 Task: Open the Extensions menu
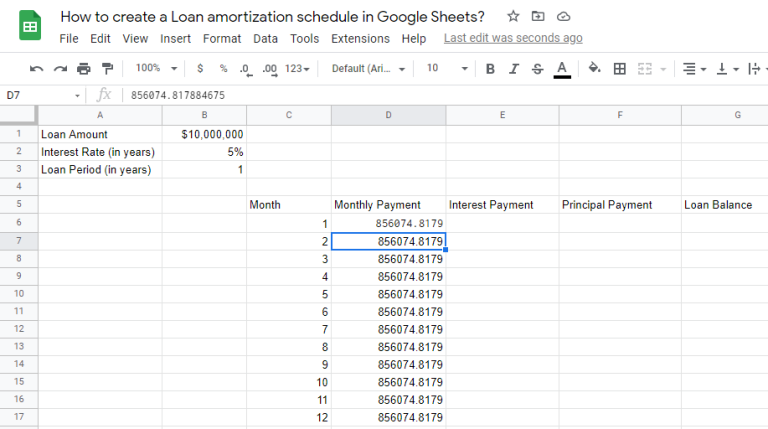(x=360, y=39)
